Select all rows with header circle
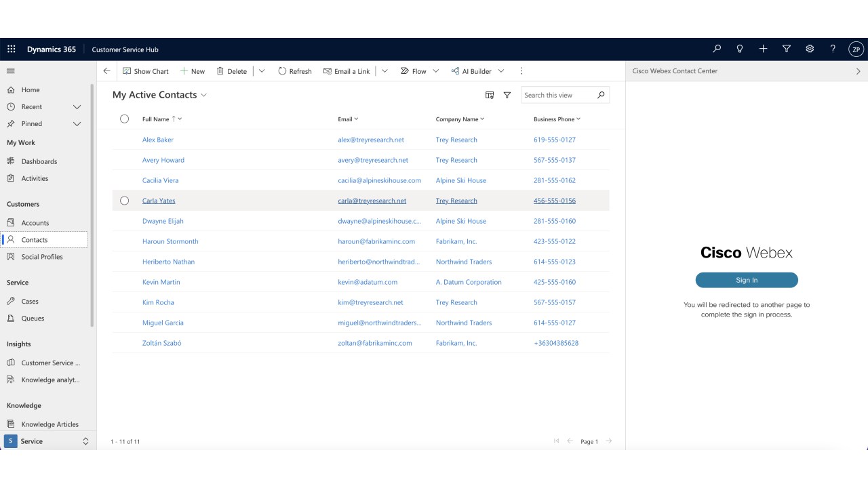This screenshot has height=488, width=868. point(124,119)
